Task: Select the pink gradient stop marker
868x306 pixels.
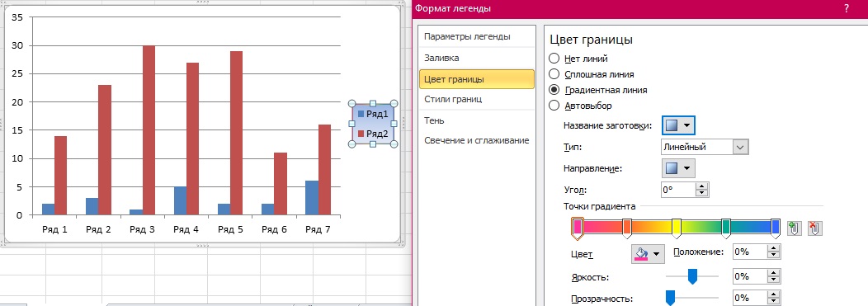Action: point(577,228)
